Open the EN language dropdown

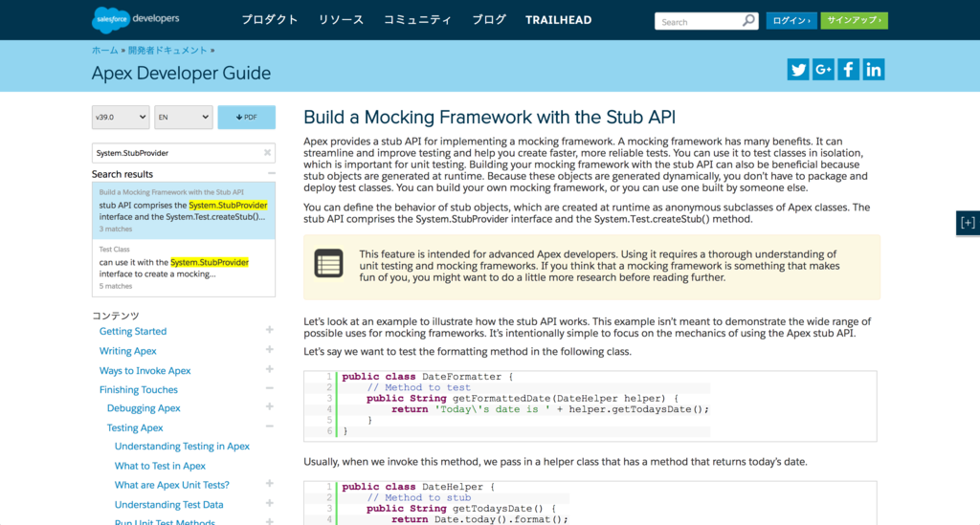click(183, 117)
